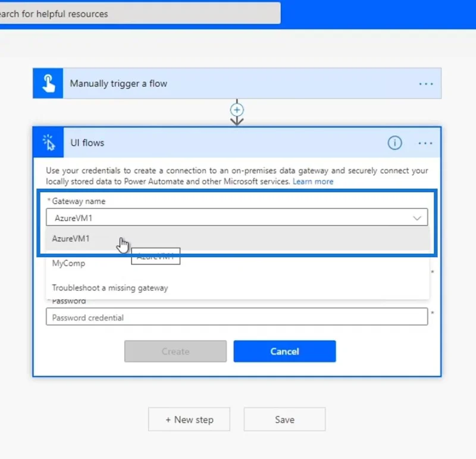476x459 pixels.
Task: Click the Gateway name label
Action: click(x=79, y=201)
